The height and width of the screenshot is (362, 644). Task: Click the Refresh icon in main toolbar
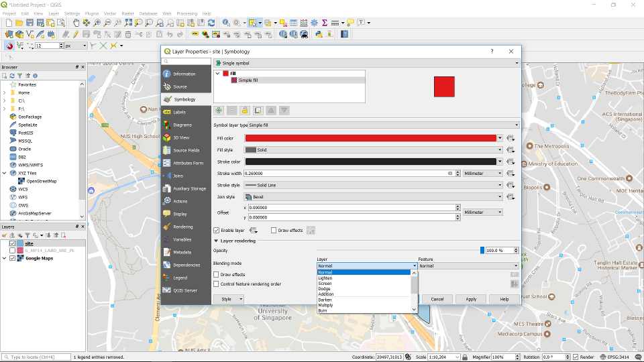212,23
